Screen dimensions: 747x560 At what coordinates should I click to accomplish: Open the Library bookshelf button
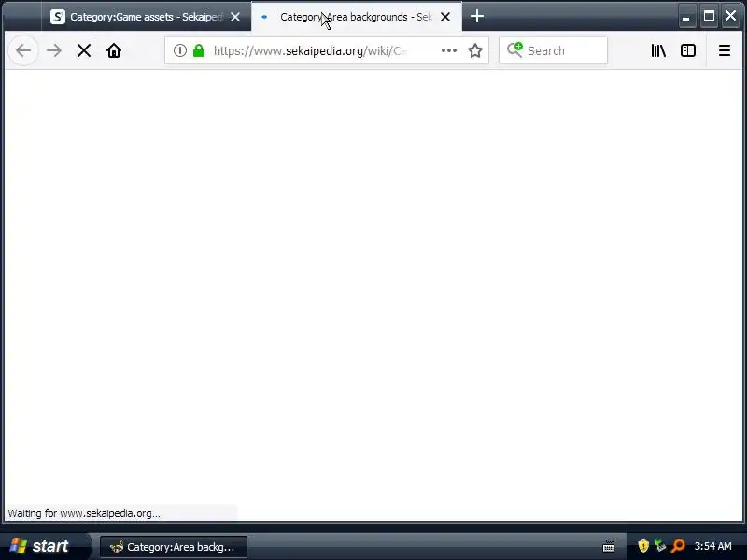(x=658, y=50)
